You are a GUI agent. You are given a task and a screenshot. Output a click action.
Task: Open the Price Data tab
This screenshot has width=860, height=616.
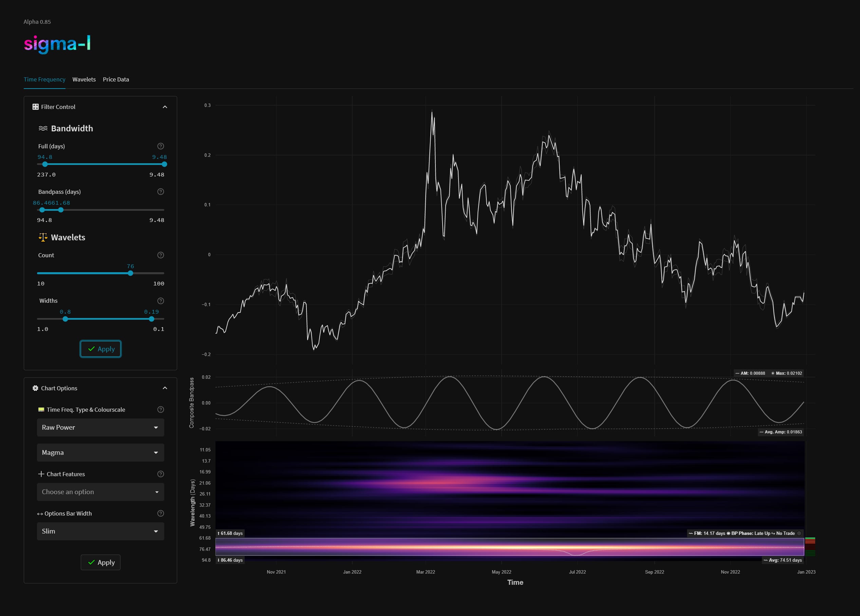pos(116,79)
